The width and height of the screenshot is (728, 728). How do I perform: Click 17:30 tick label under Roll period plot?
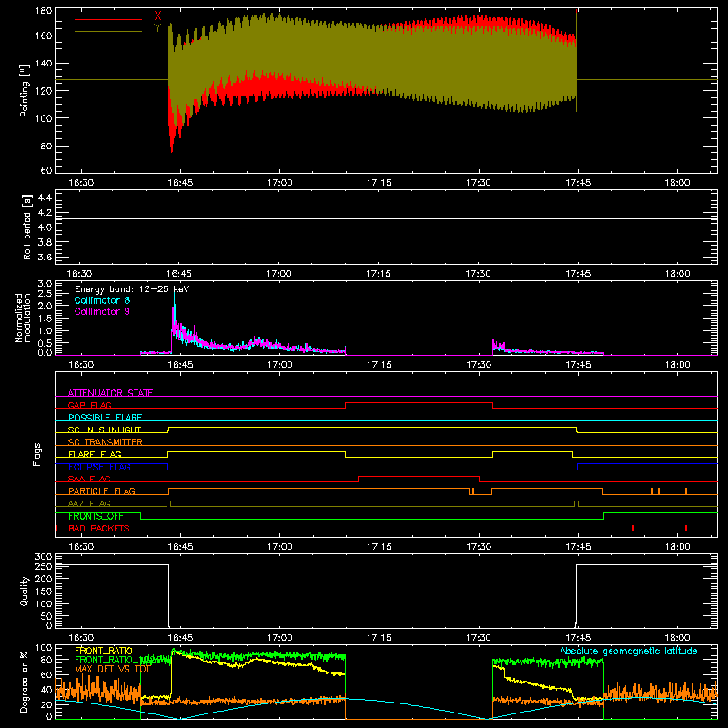pyautogui.click(x=479, y=274)
